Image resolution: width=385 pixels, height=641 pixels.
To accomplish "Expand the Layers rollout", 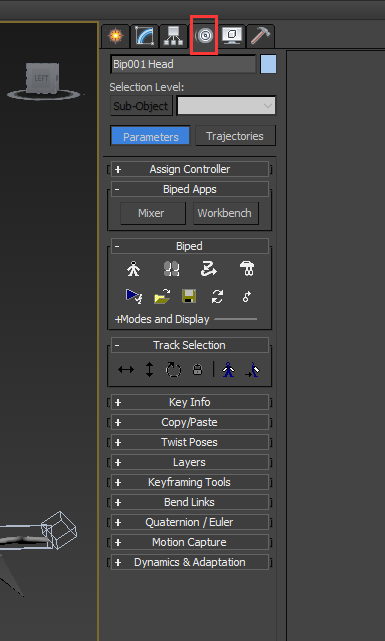I will tap(190, 462).
